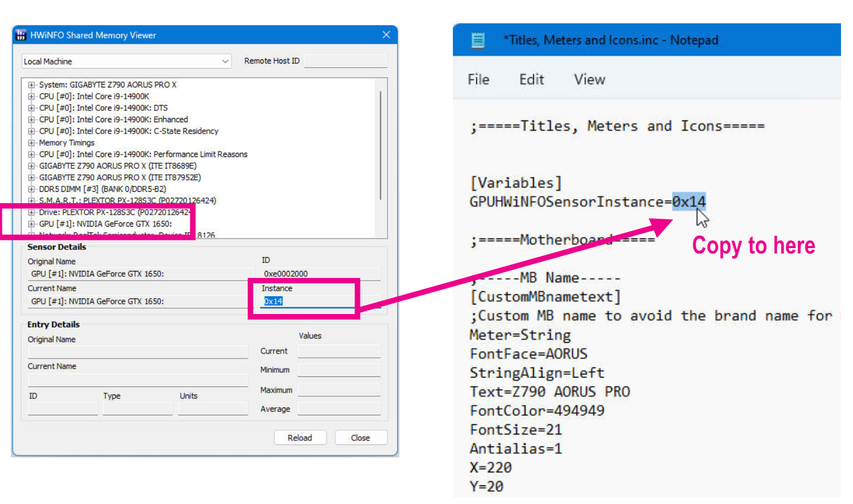Click the Titles, Meters and Icons header line
Image resolution: width=853 pixels, height=504 pixels.
617,126
